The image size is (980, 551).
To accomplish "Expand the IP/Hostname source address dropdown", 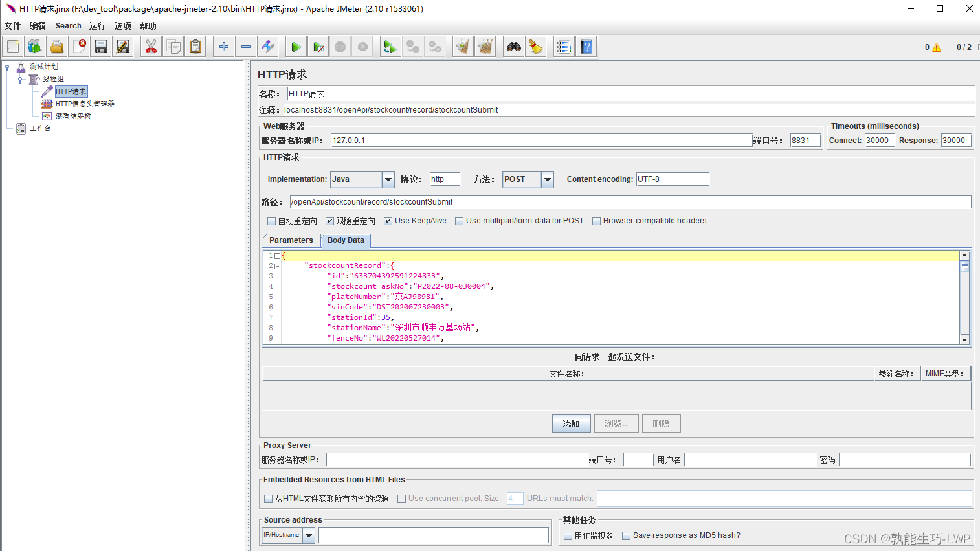I will click(309, 535).
